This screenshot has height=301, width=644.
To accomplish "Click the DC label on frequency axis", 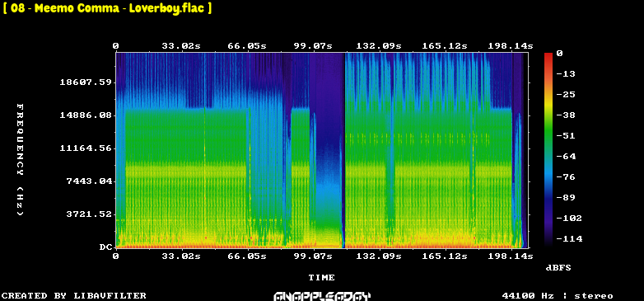I will pyautogui.click(x=105, y=247).
